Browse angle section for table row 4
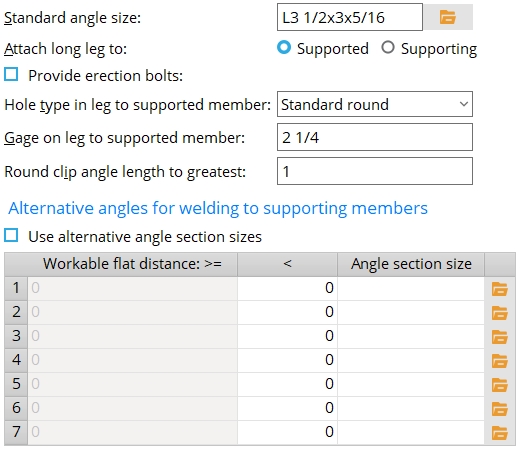The height and width of the screenshot is (450, 520). pos(499,361)
